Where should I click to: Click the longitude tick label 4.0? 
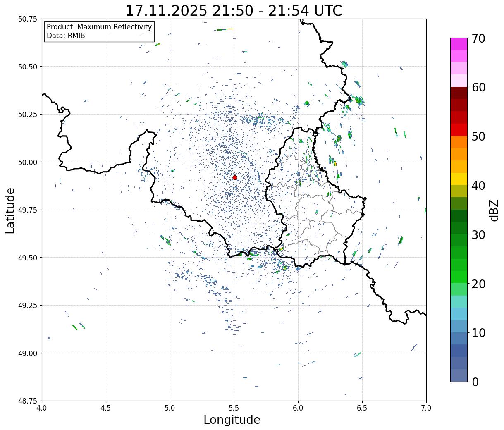point(42,408)
